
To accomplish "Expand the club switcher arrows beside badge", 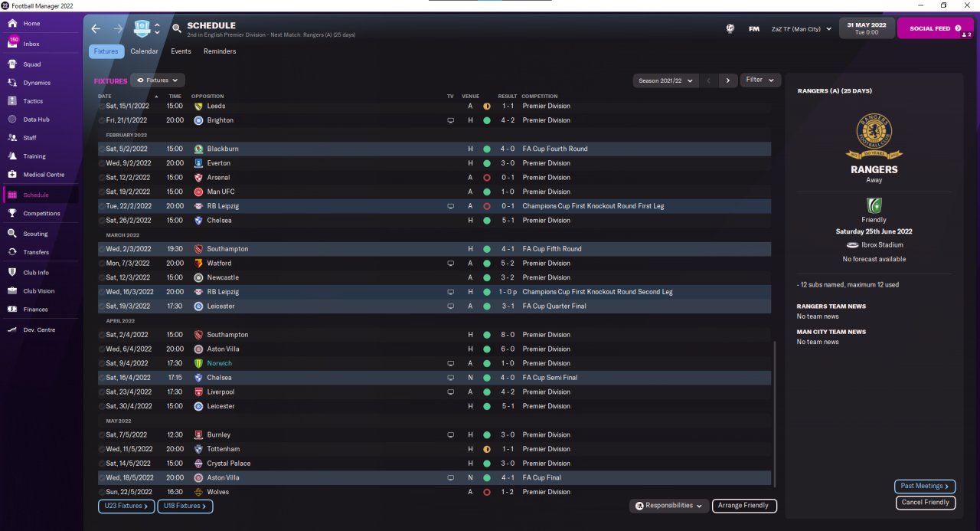I will [157, 28].
